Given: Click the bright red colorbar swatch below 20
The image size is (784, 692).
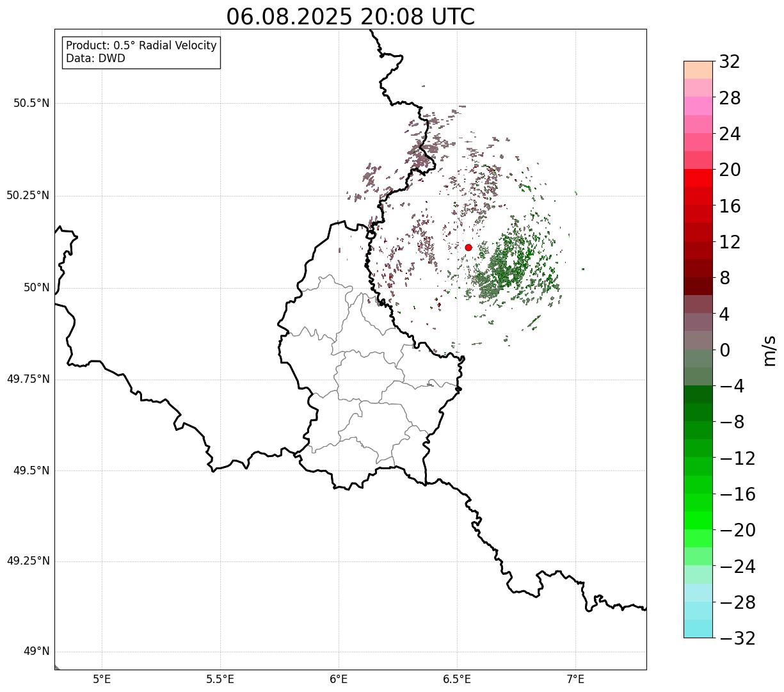Looking at the screenshot, I should [698, 178].
